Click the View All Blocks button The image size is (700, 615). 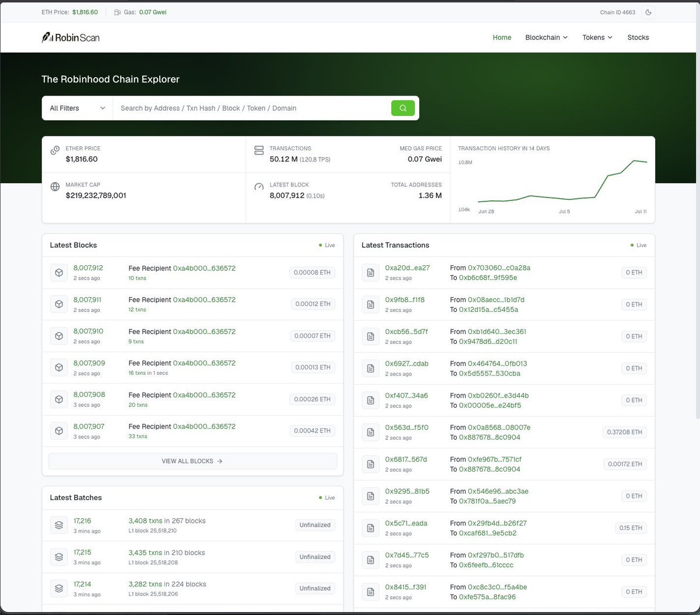click(x=192, y=461)
